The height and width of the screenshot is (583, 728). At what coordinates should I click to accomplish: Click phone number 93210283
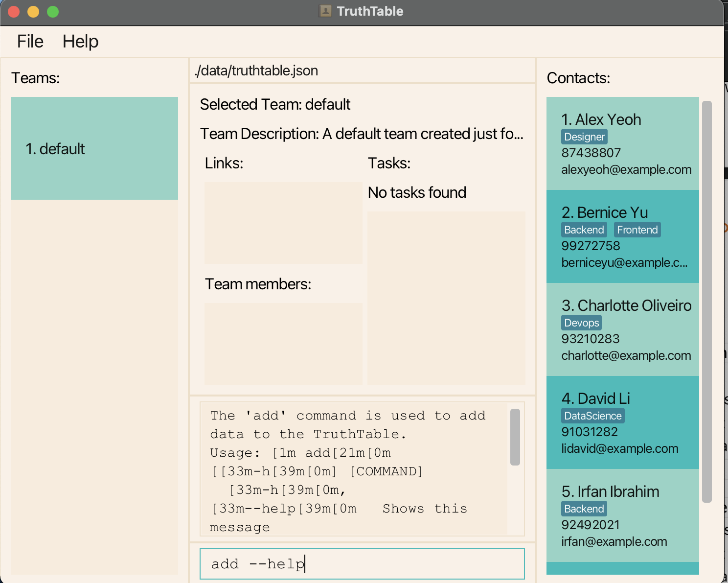pyautogui.click(x=591, y=339)
